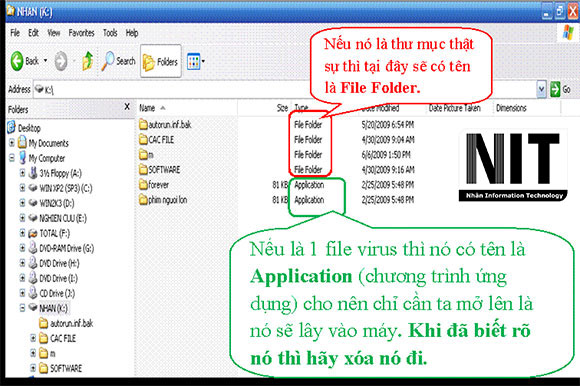Open the Views dropdown icon
Image resolution: width=580 pixels, height=386 pixels.
point(195,61)
